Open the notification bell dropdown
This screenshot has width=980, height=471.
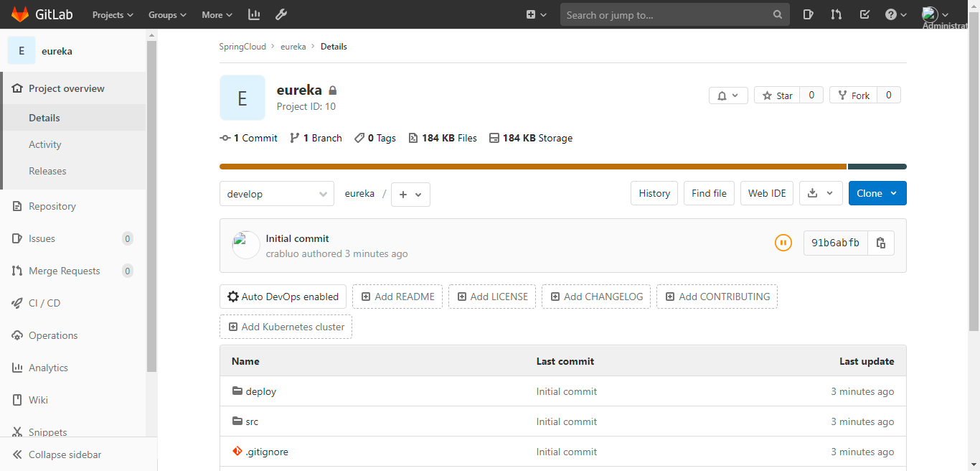tap(728, 95)
